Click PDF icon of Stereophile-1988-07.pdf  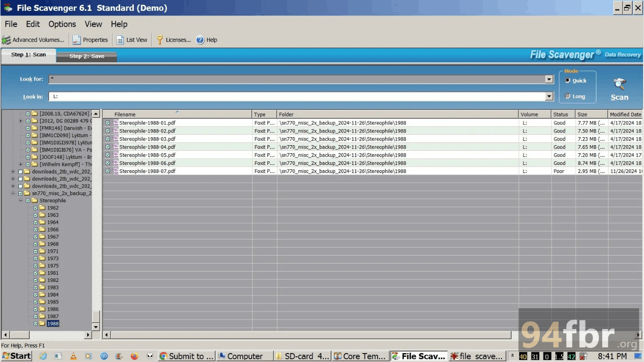[x=116, y=171]
